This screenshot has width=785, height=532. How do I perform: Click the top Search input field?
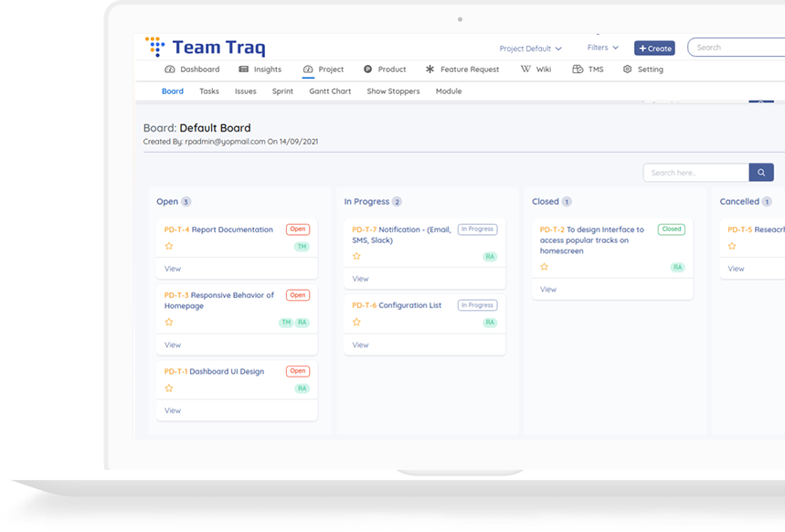(736, 48)
